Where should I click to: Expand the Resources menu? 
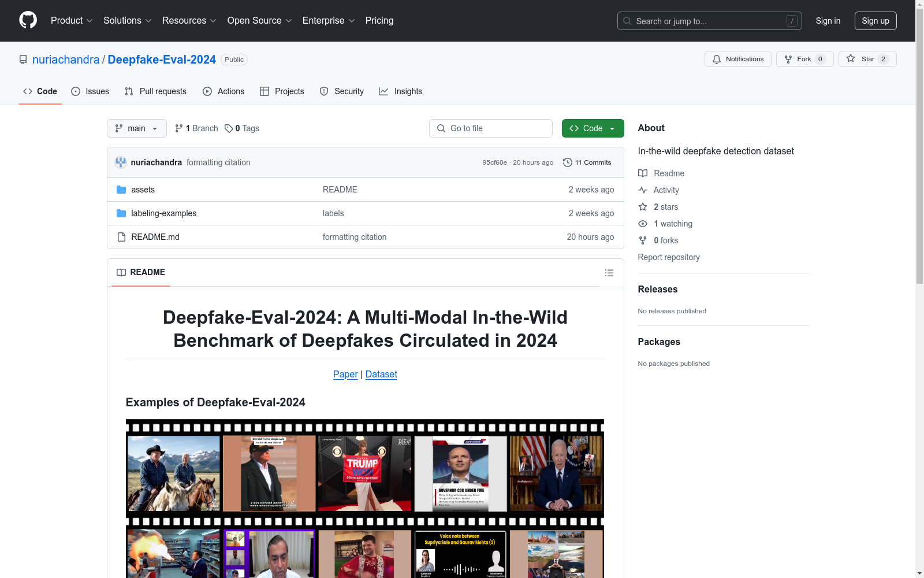[189, 21]
